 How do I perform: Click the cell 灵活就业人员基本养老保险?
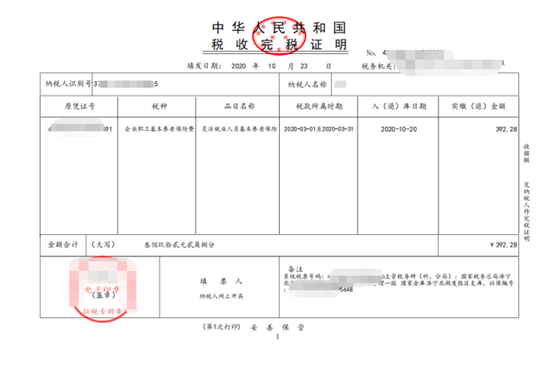[239, 129]
